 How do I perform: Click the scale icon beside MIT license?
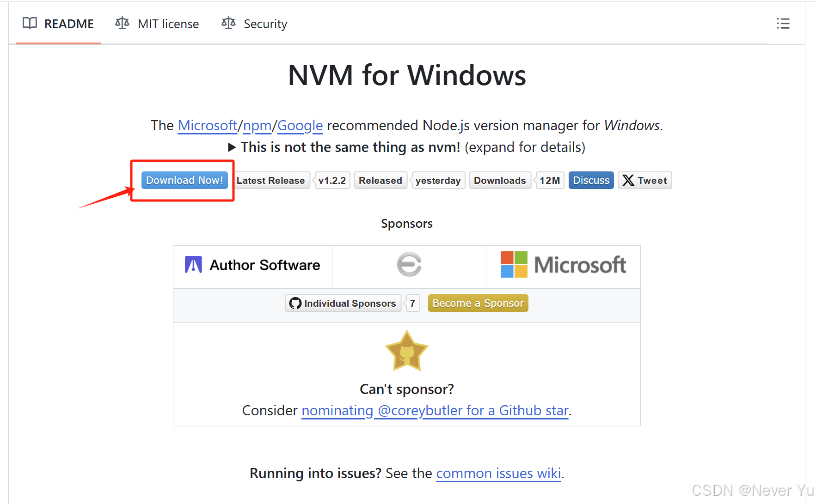coord(122,23)
